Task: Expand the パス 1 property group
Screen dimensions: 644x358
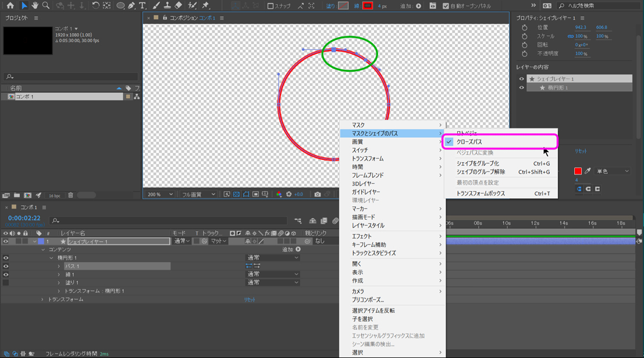Action: point(59,266)
